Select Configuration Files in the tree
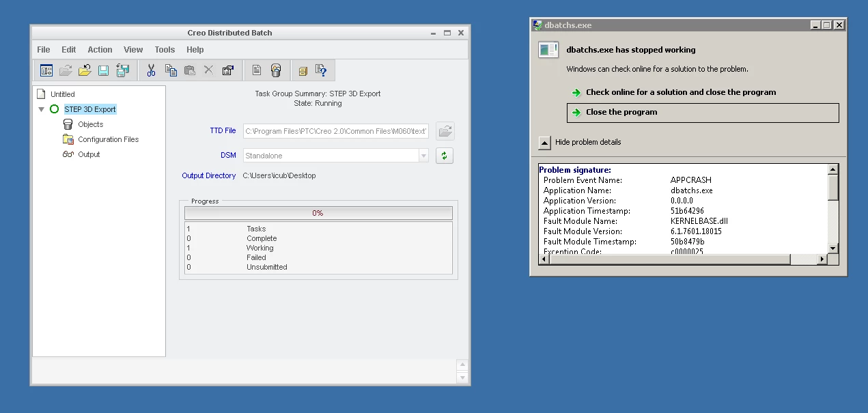The height and width of the screenshot is (413, 868). (109, 139)
